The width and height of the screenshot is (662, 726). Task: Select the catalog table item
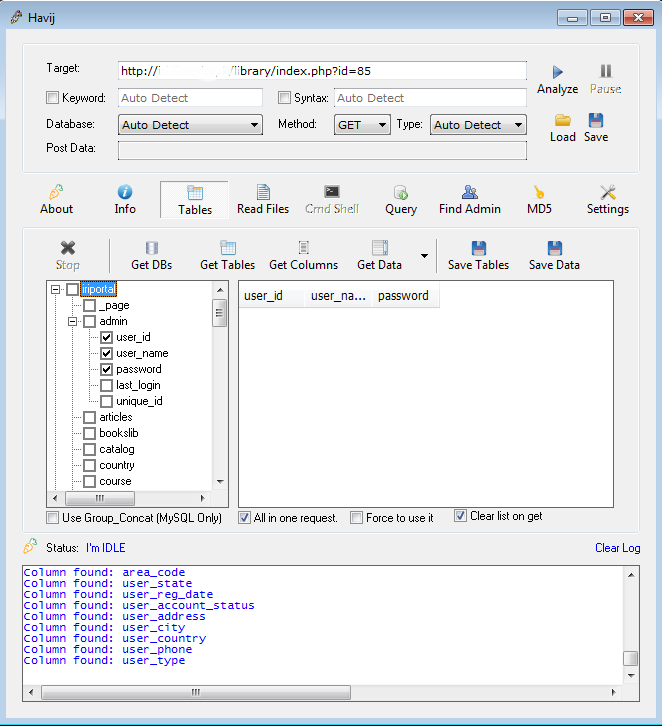[x=117, y=449]
